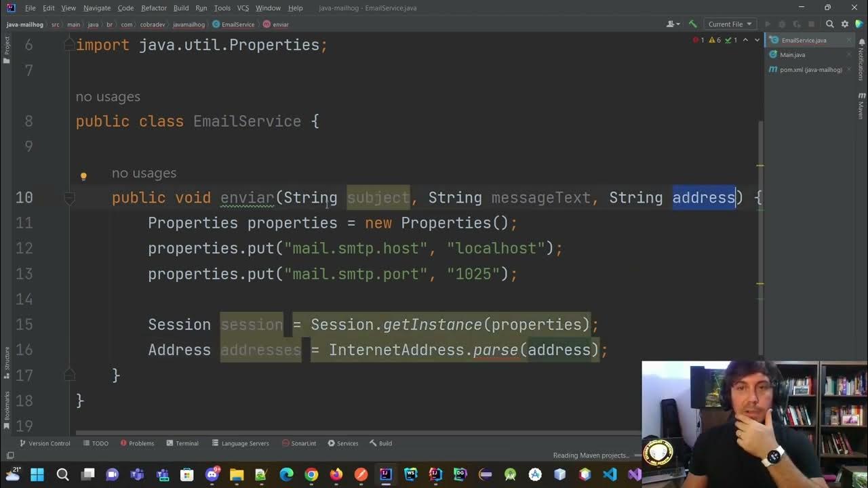This screenshot has height=488, width=868.
Task: Open the Language Servers tool window
Action: (240, 443)
